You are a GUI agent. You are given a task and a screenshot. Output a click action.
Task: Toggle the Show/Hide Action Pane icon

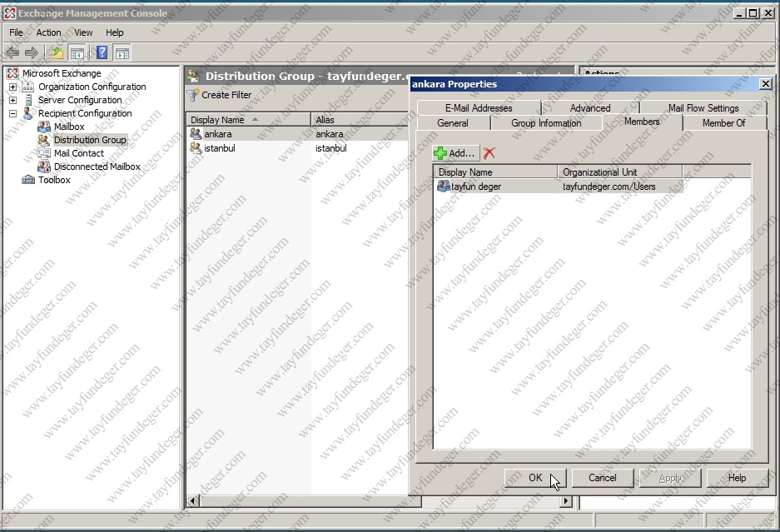point(122,52)
